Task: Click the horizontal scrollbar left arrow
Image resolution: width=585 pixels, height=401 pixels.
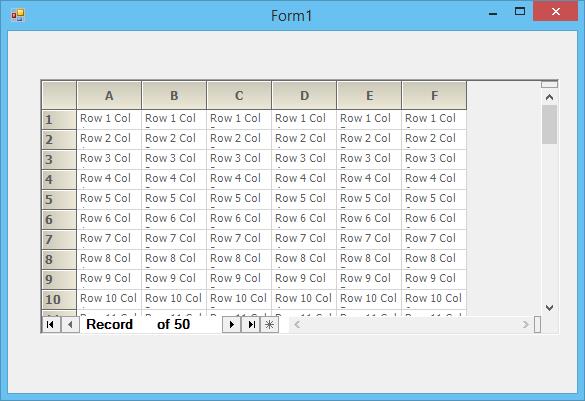Action: point(297,325)
